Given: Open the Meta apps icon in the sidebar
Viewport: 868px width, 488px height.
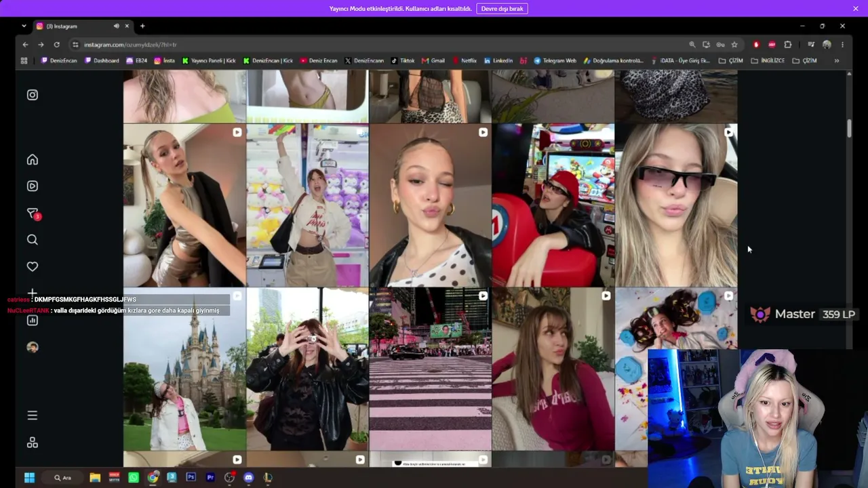Looking at the screenshot, I should coord(33,443).
